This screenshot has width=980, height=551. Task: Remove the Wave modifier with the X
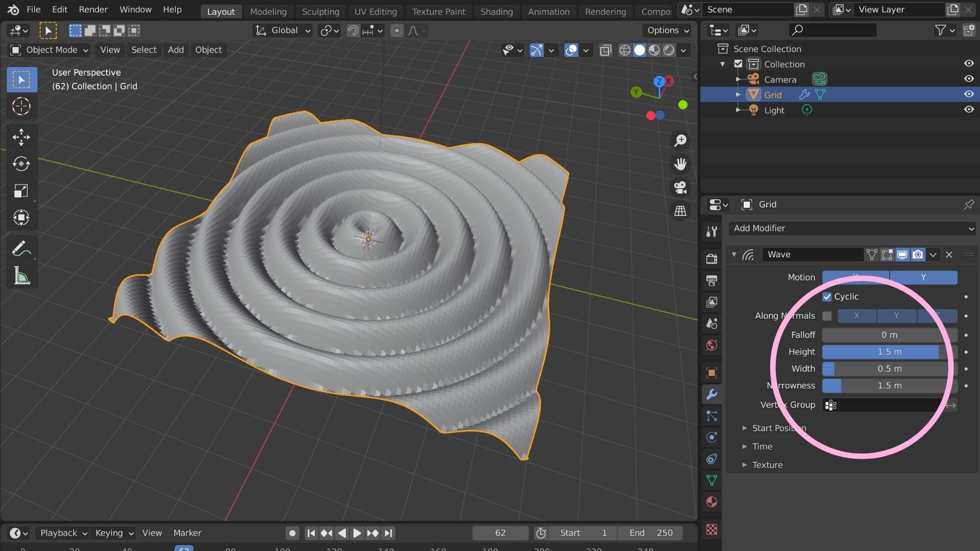pyautogui.click(x=949, y=254)
